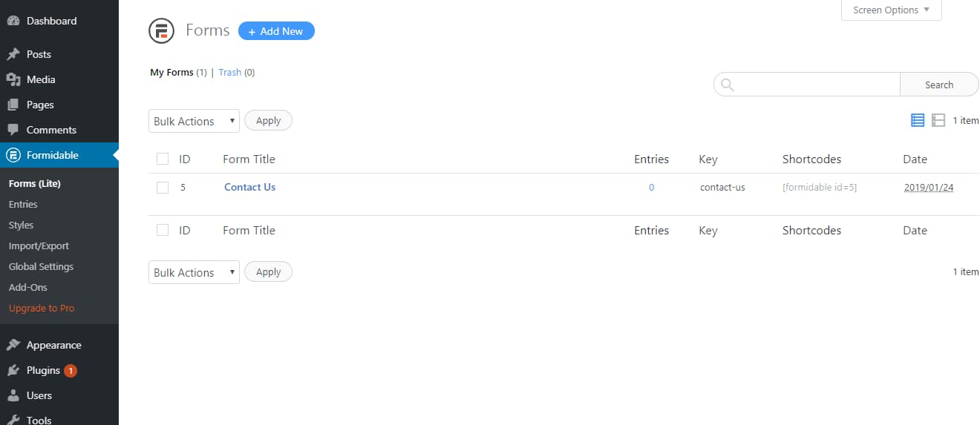Switch to excerpt view icon
The image size is (980, 425).
point(938,120)
